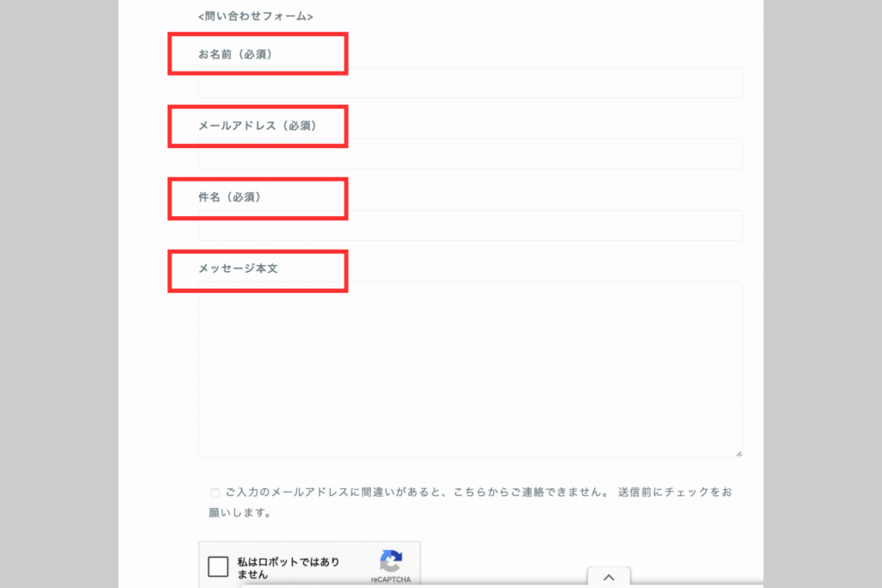
Task: Select the 件名 subject input field
Action: [469, 226]
